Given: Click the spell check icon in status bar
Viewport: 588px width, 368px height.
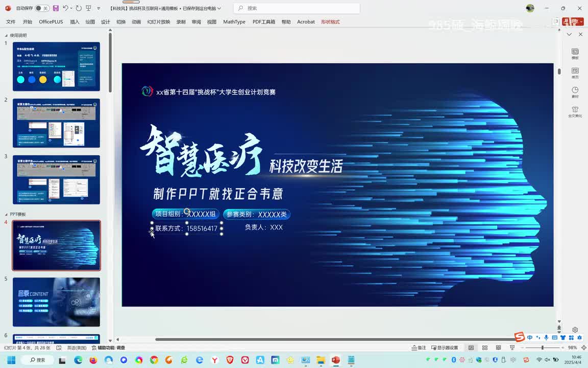Looking at the screenshot, I should (59, 348).
